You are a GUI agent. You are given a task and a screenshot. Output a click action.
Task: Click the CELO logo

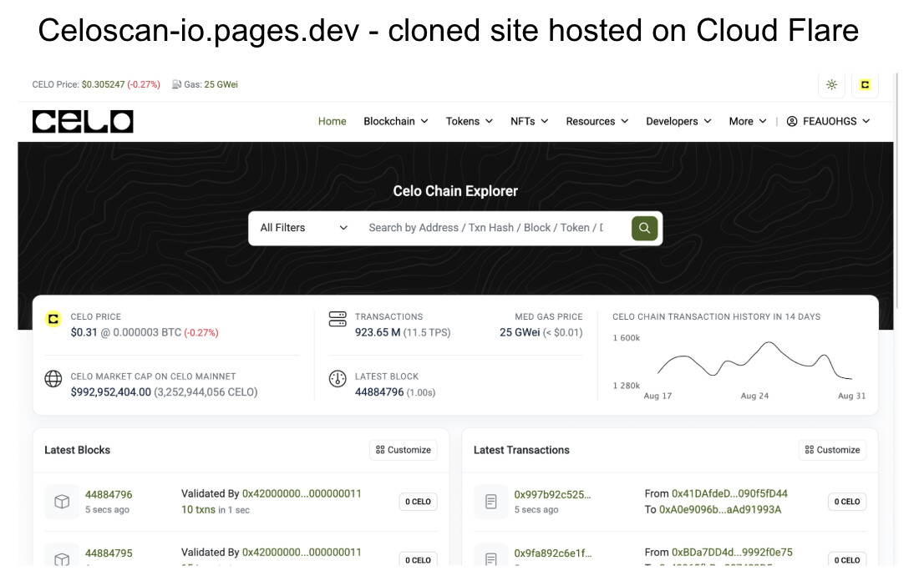point(83,121)
